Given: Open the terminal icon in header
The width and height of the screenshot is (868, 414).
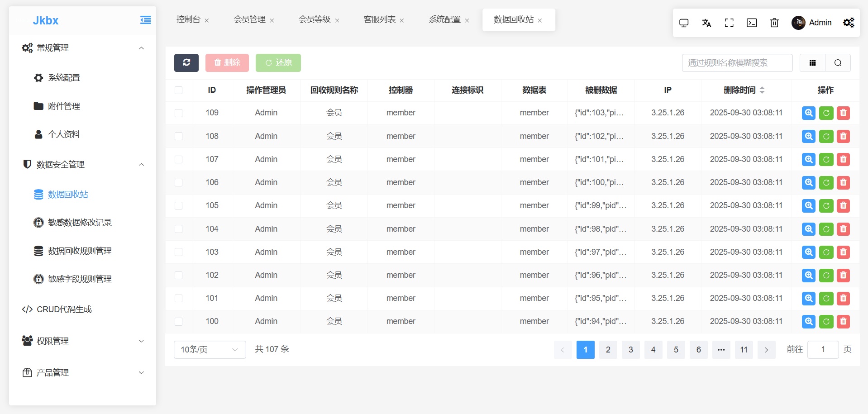Looking at the screenshot, I should coord(752,23).
